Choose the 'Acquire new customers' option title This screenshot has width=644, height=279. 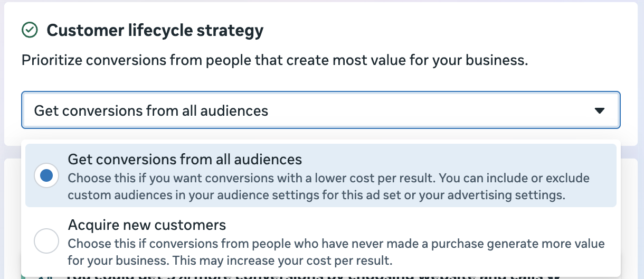click(x=147, y=225)
